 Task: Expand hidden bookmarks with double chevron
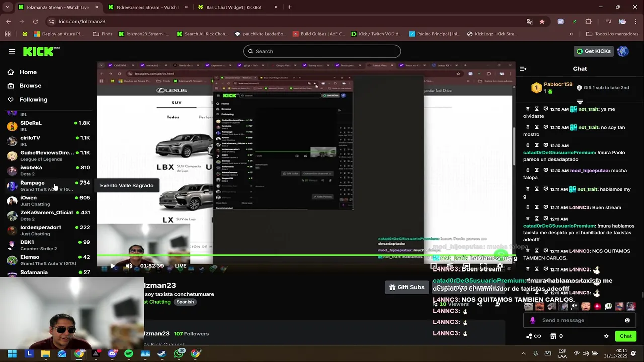pyautogui.click(x=571, y=34)
